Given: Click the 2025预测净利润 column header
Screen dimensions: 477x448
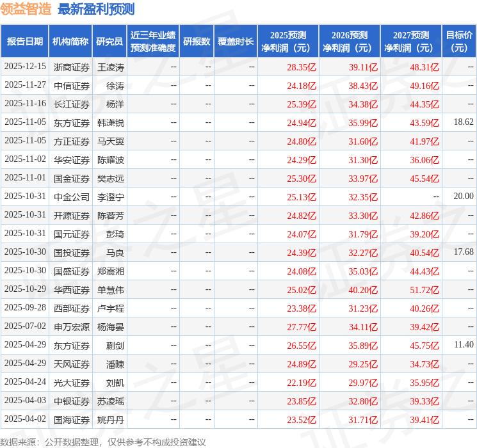Looking at the screenshot, I should coord(288,42).
